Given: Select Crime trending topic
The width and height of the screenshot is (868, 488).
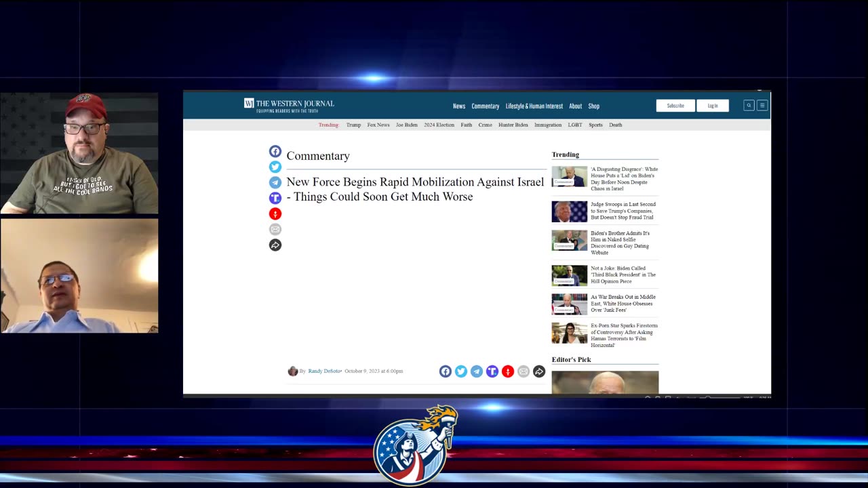Looking at the screenshot, I should pos(485,125).
